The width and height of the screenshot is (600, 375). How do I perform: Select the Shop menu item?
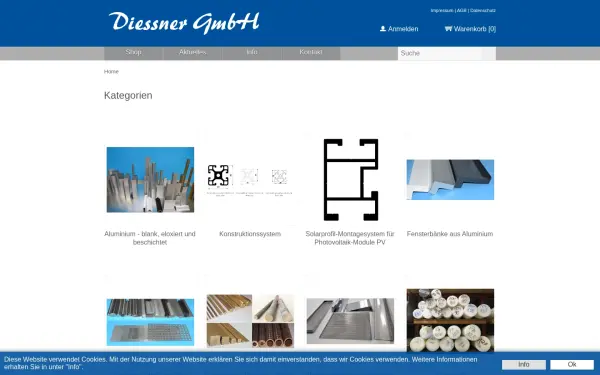tap(134, 53)
